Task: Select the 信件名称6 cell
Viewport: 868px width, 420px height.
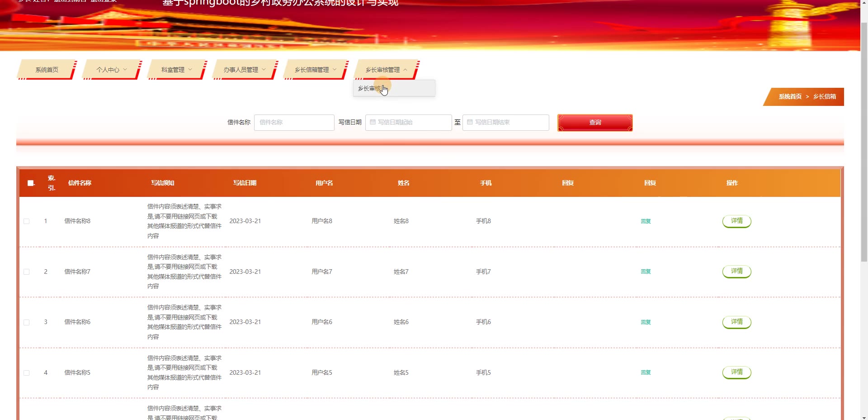Action: 77,322
